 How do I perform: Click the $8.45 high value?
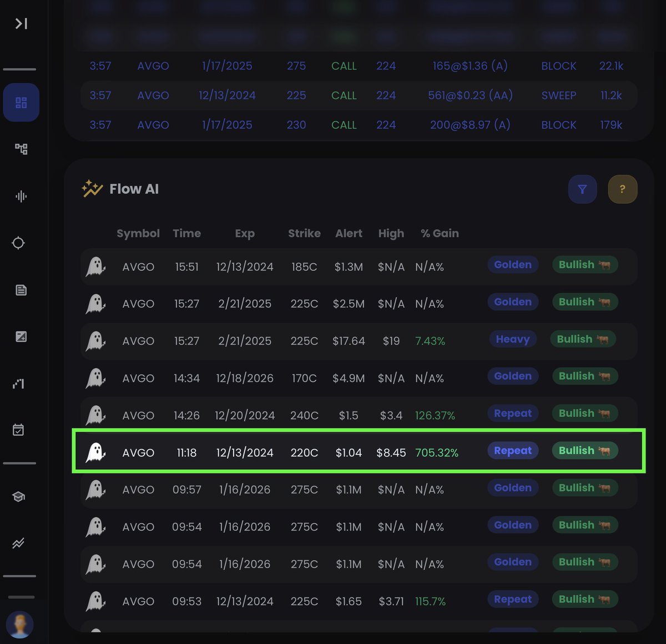pos(391,453)
